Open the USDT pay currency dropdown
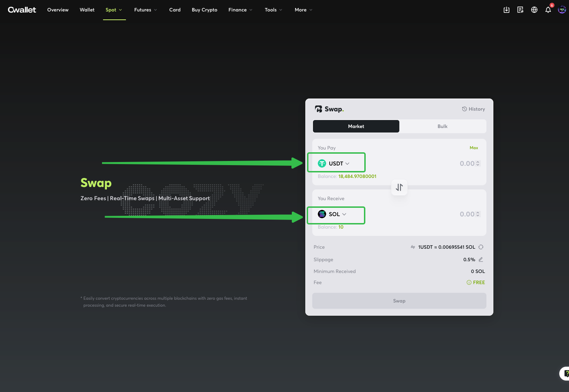The image size is (569, 392). coord(334,163)
